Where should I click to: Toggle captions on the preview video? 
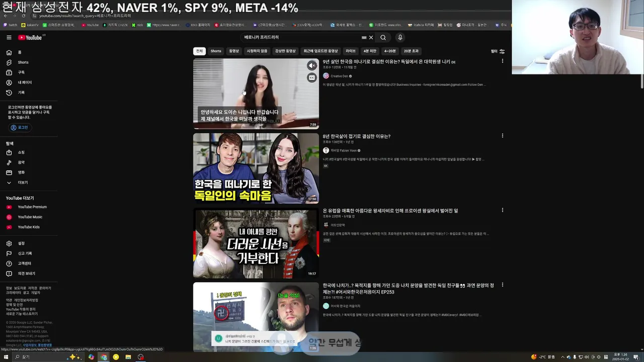click(312, 77)
